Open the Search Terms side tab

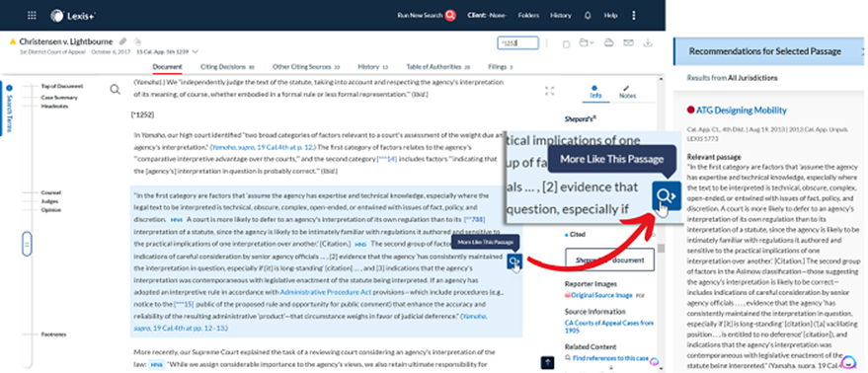[10, 109]
